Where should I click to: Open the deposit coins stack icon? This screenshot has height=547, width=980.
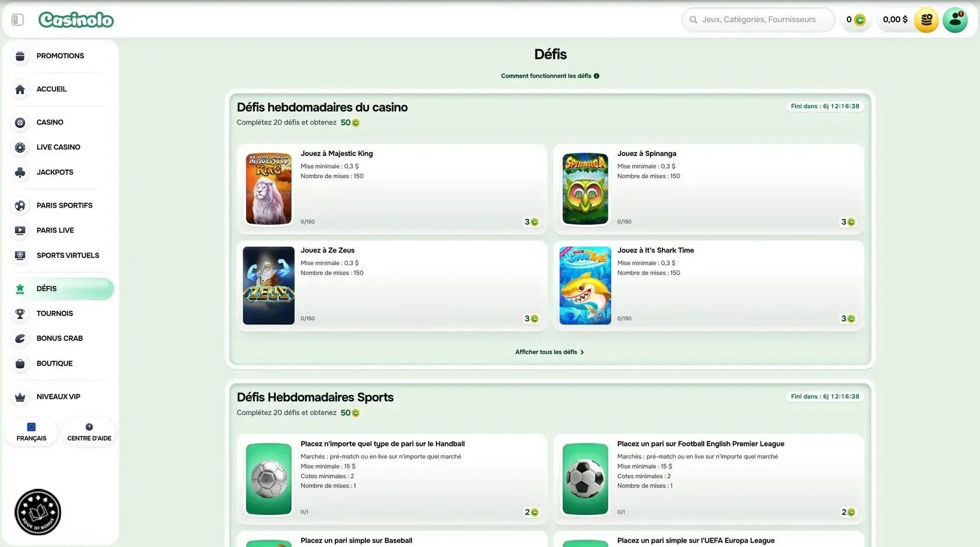coord(926,20)
